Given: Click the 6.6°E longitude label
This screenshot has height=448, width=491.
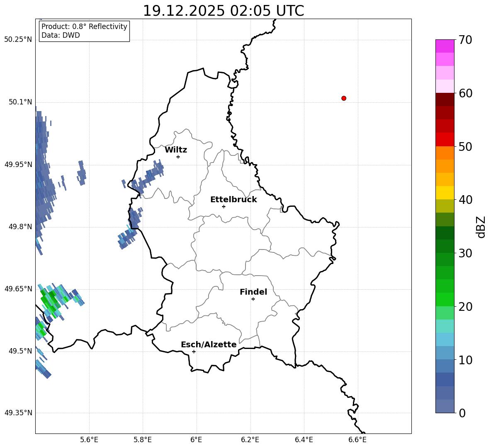Looking at the screenshot, I should [357, 440].
